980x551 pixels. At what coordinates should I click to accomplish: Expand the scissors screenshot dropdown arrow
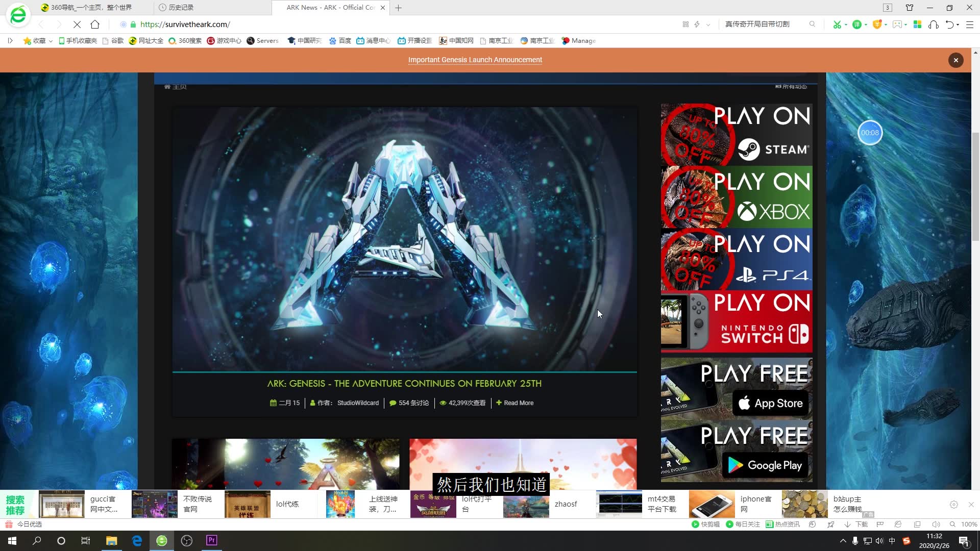[x=846, y=24]
